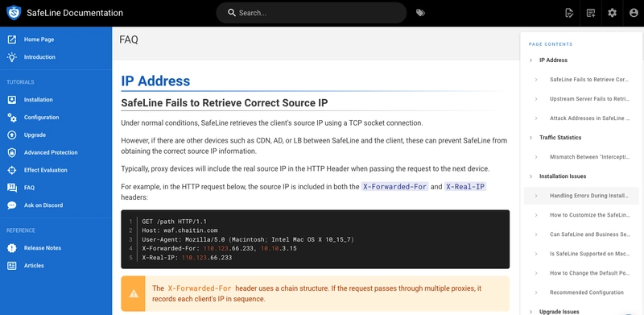Click the Home Page external-link icon

point(12,39)
